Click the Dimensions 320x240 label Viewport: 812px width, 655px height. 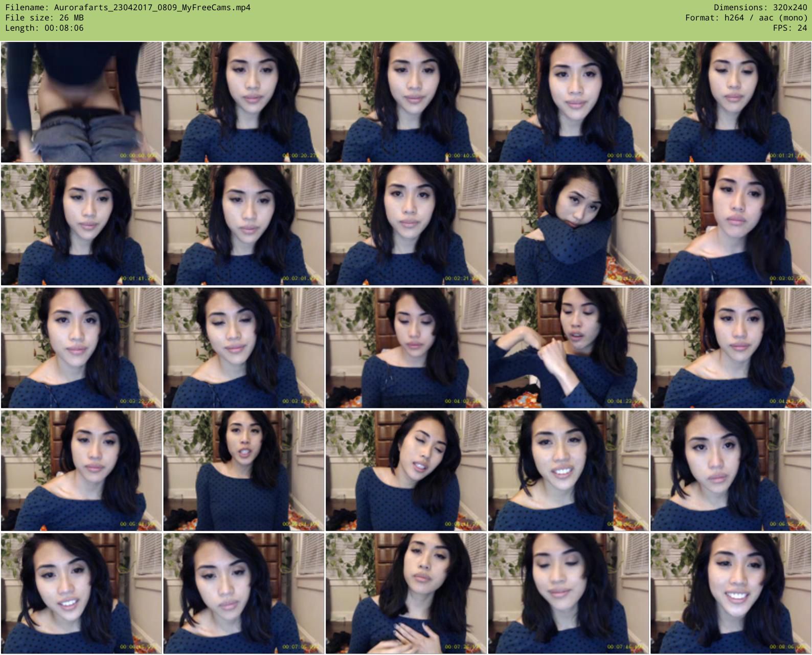(x=760, y=8)
